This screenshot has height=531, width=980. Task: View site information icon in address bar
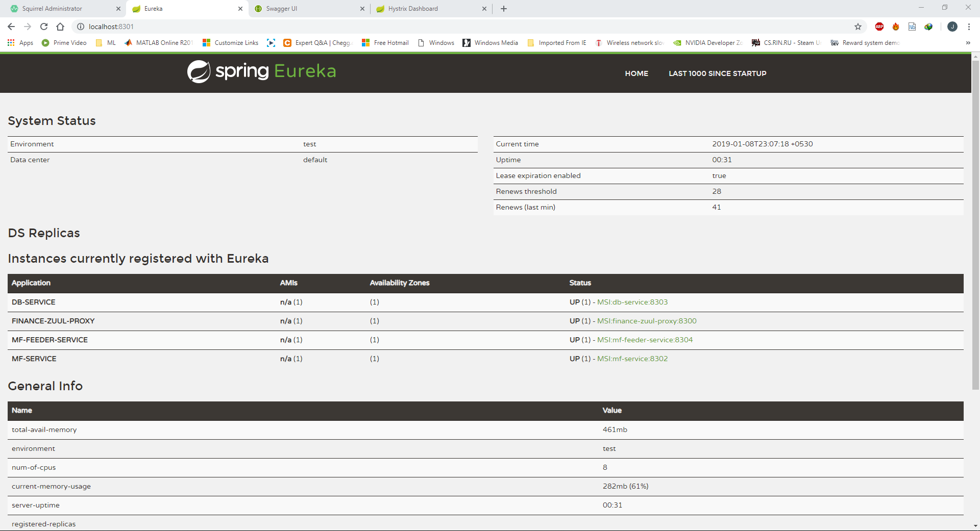click(80, 27)
